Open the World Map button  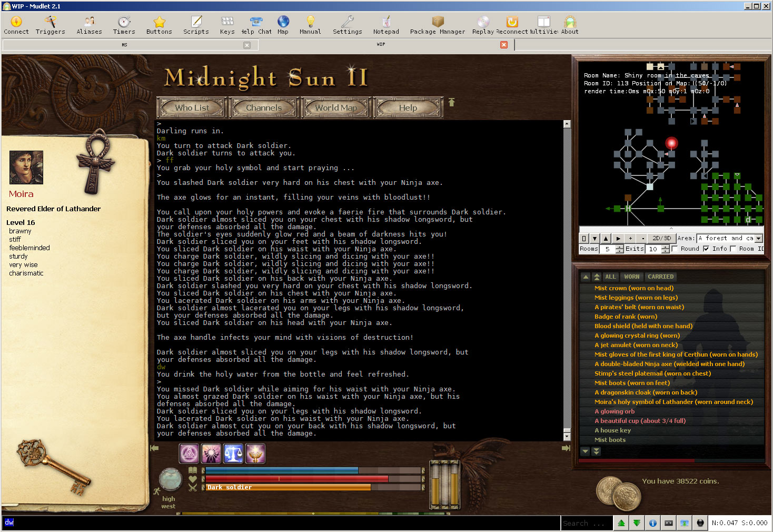tap(336, 107)
